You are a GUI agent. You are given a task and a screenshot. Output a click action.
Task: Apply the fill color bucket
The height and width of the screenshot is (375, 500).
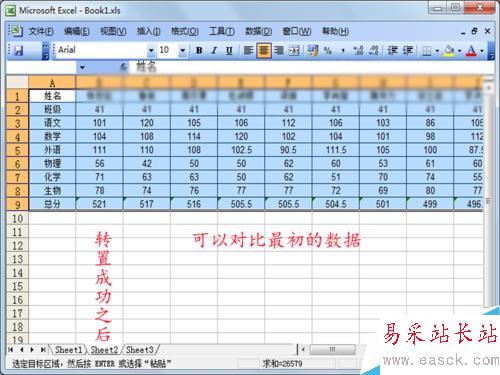pos(449,51)
